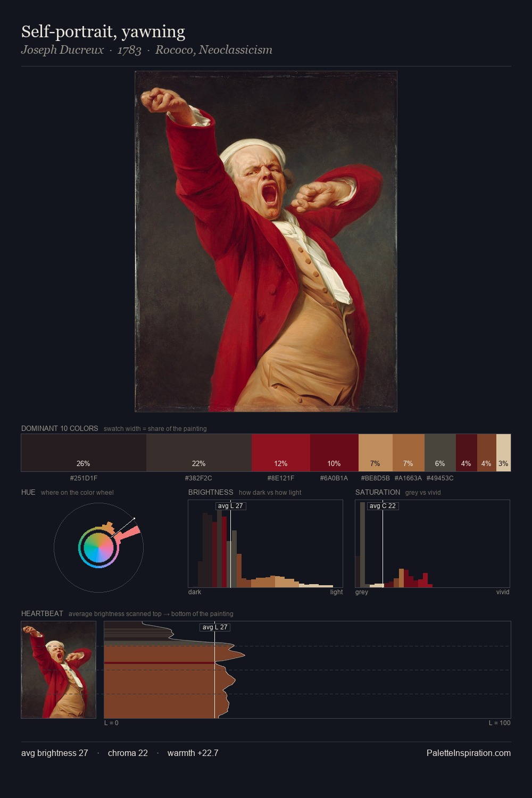The image size is (532, 798).
Task: Click 'how dark vs how light' caption
Action: coord(270,493)
